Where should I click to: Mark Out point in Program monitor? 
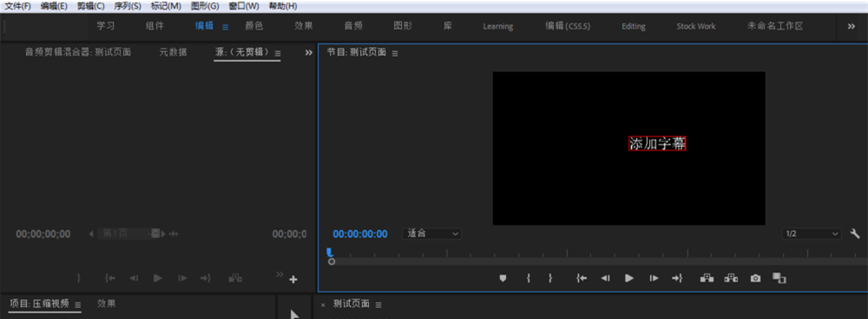coord(550,278)
